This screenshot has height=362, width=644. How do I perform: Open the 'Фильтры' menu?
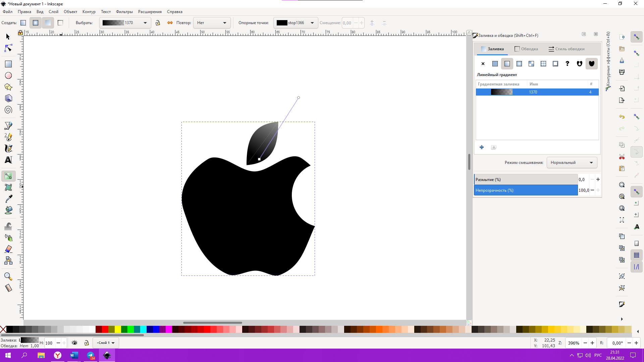[124, 12]
